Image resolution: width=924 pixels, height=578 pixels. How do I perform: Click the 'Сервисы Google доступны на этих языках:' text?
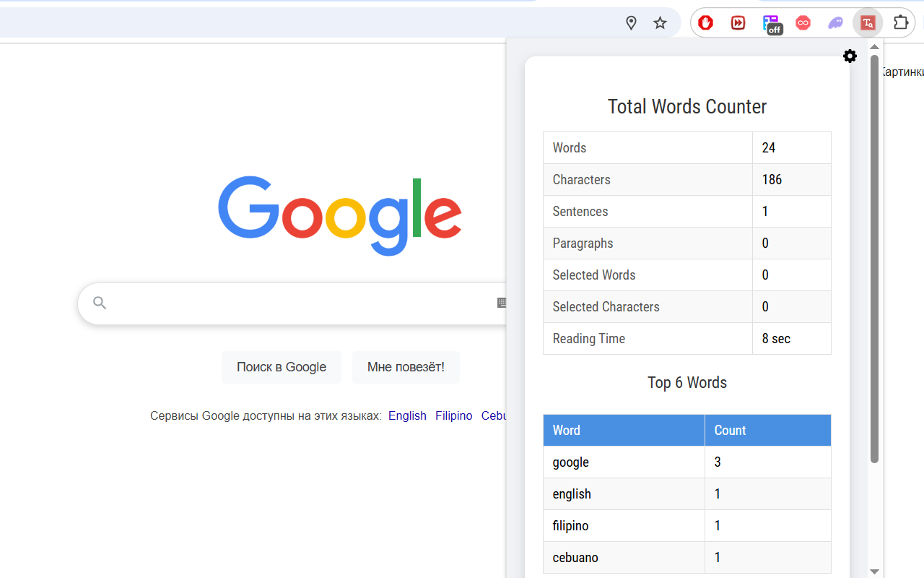click(266, 416)
